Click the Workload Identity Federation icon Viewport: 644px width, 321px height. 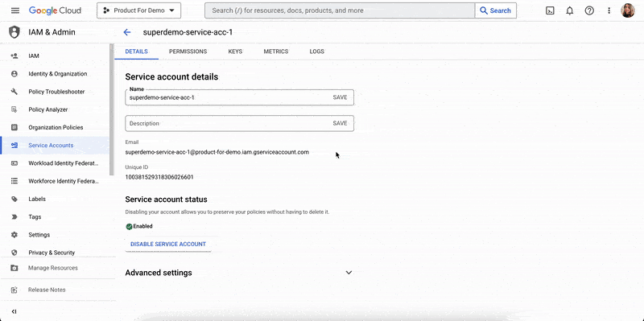pyautogui.click(x=14, y=163)
